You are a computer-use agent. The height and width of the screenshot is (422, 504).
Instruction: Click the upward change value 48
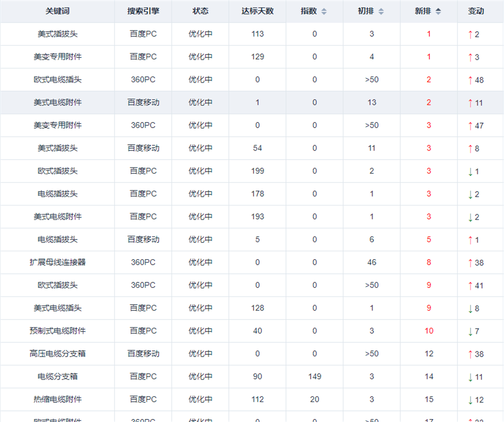[479, 80]
